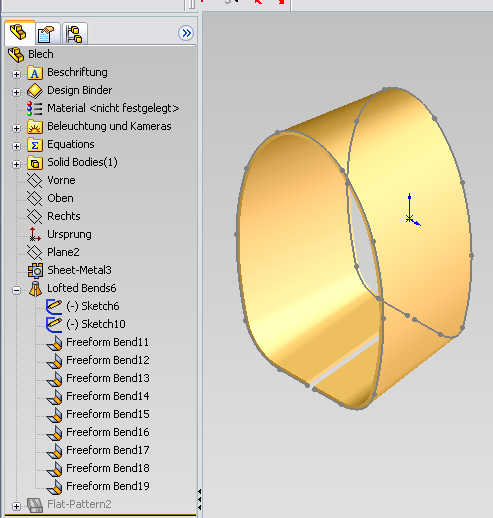Expand the Beschriftung folder
The height and width of the screenshot is (518, 493).
16,74
